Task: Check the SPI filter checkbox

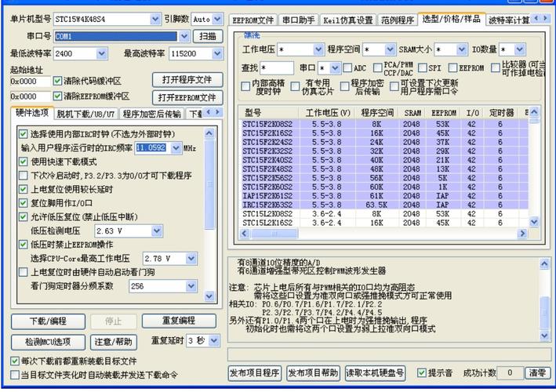Action: point(423,67)
